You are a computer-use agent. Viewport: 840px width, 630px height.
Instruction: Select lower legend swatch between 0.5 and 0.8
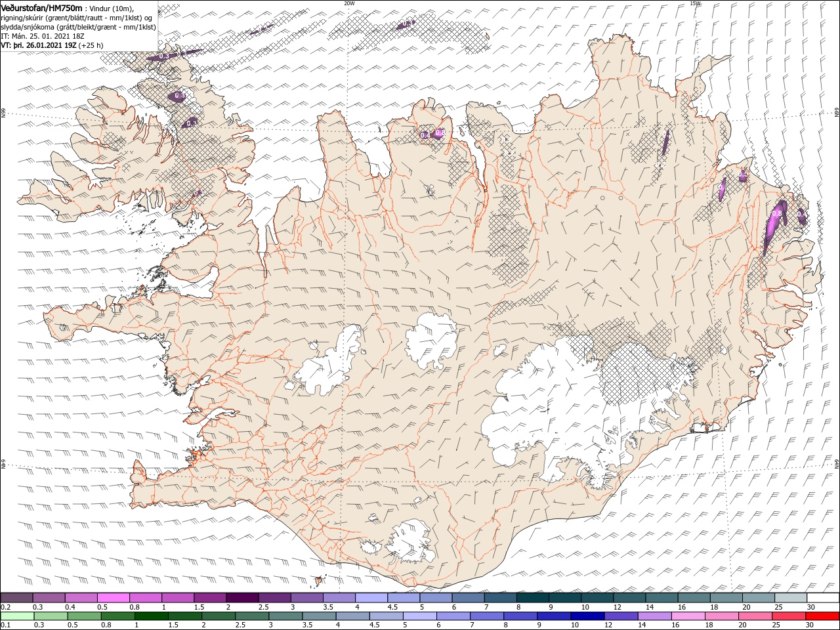[84, 616]
